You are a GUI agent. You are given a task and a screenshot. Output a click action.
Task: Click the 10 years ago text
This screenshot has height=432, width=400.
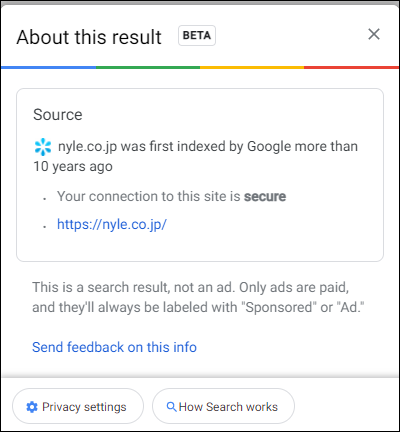click(x=73, y=167)
